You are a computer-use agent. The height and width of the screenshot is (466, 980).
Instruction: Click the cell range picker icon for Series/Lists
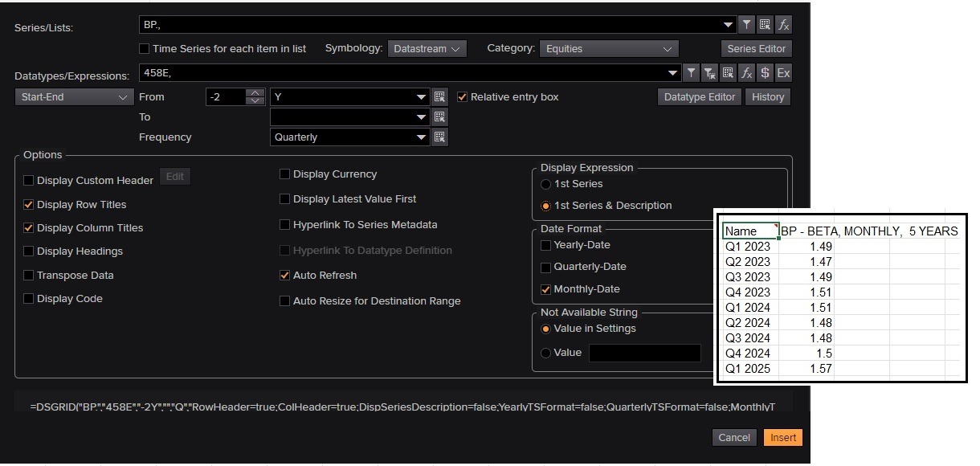765,25
